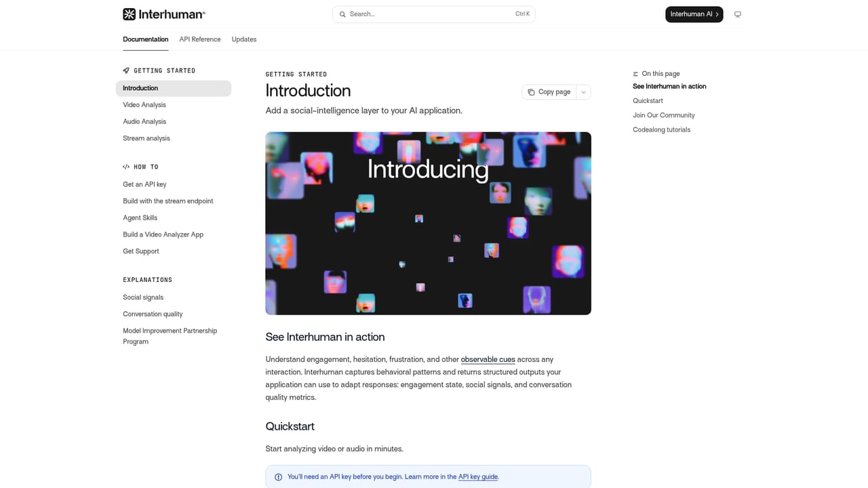The image size is (868, 488).
Task: Jump to Quickstart in page outline
Action: tap(648, 101)
